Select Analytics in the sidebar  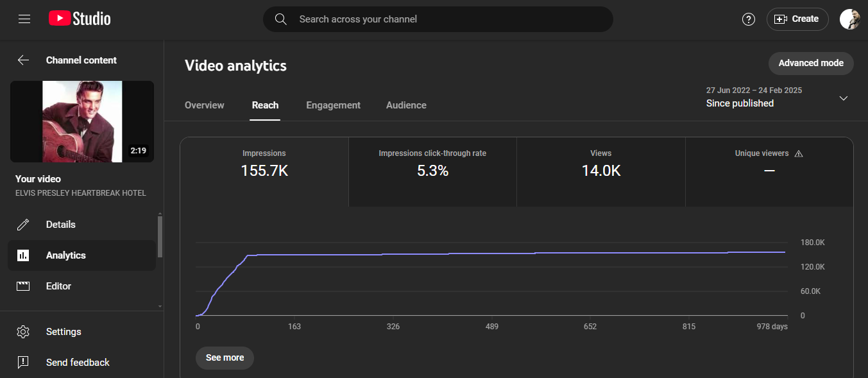pos(82,255)
